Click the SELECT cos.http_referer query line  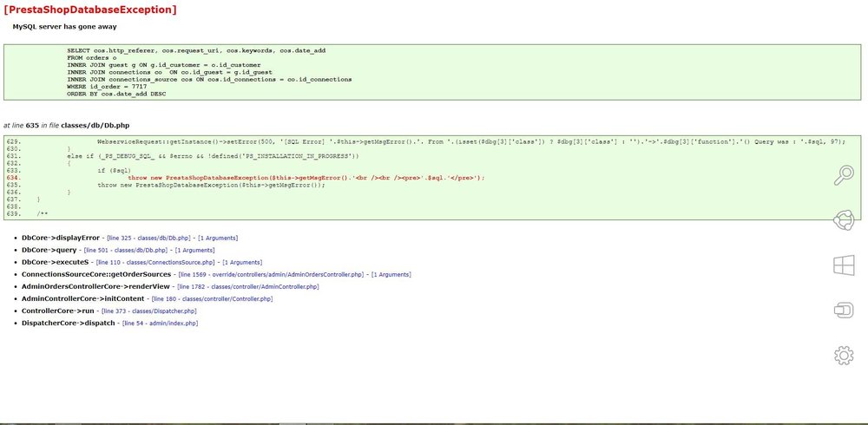pyautogui.click(x=196, y=50)
